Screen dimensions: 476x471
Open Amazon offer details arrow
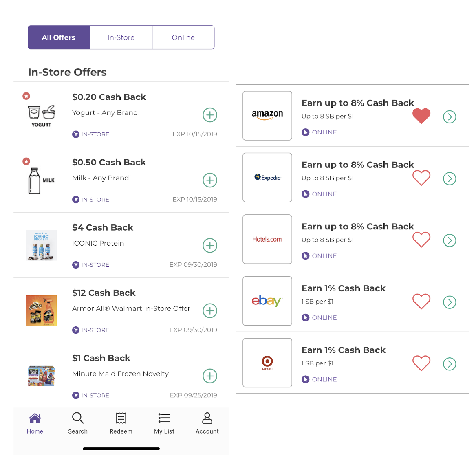[x=450, y=117]
